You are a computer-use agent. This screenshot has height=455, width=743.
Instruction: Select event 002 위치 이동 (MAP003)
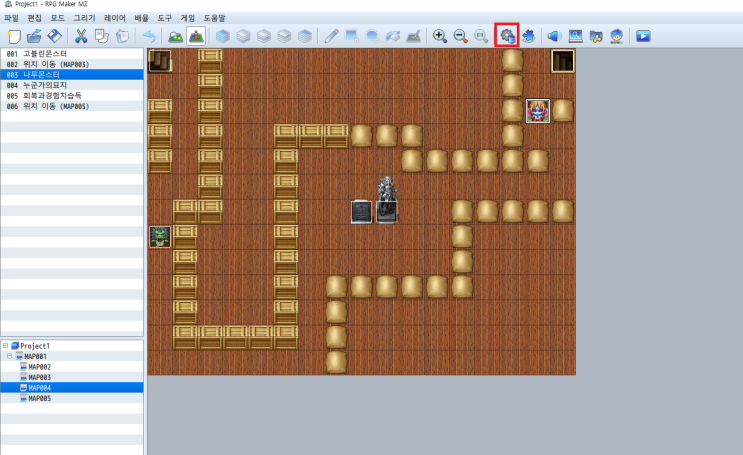point(72,64)
